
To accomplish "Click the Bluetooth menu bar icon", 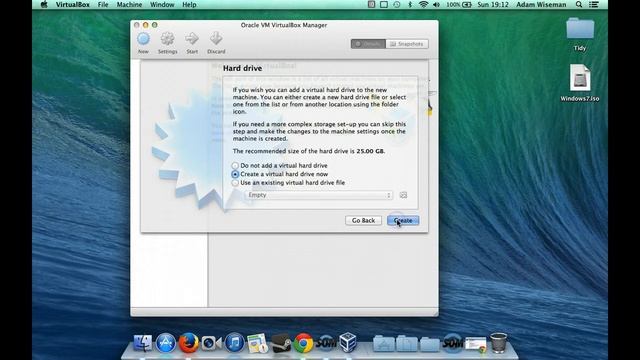I will pyautogui.click(x=410, y=4).
